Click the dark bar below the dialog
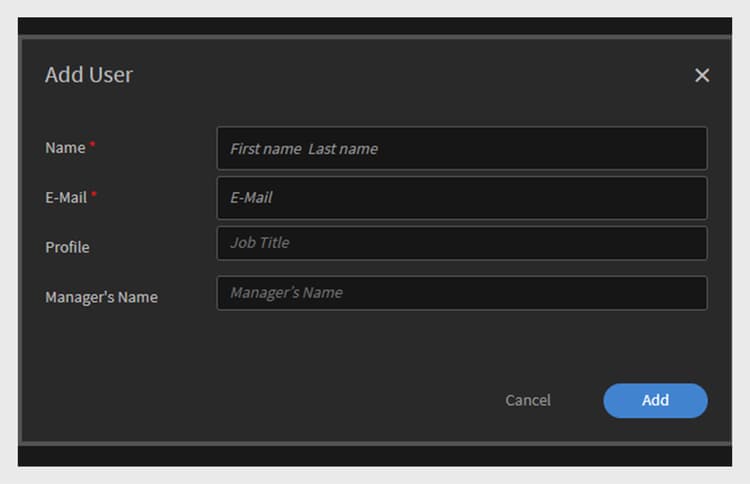Viewport: 750px width, 484px height. (375, 456)
